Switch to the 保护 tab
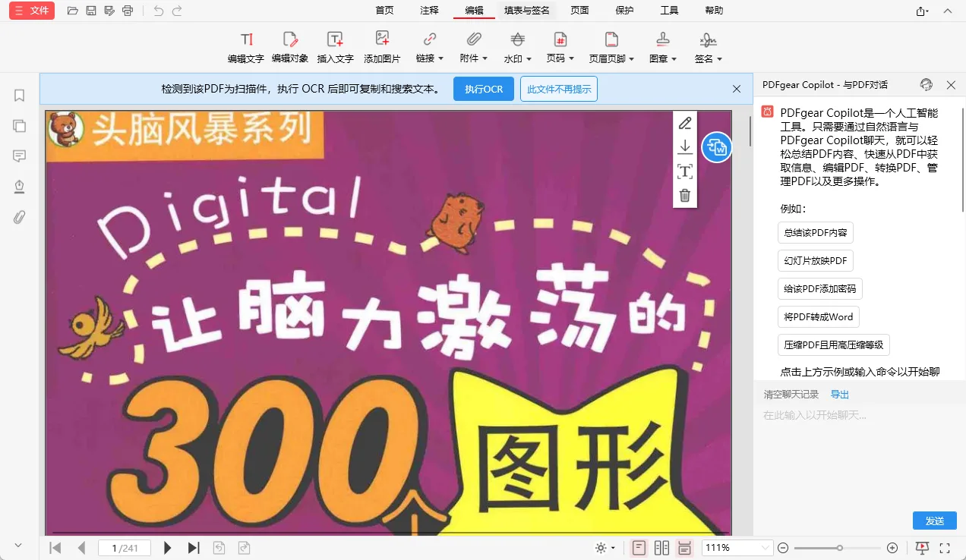 click(x=624, y=11)
